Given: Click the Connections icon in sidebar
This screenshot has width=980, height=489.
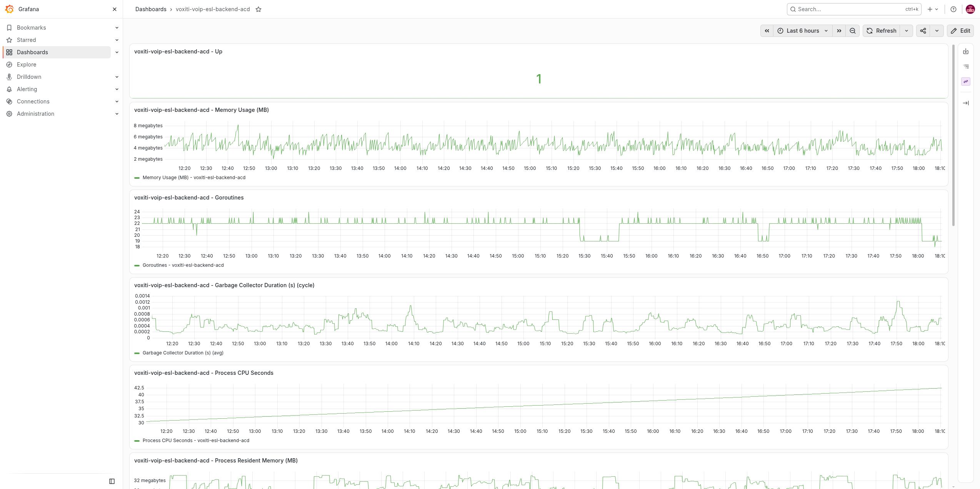Looking at the screenshot, I should click(9, 101).
